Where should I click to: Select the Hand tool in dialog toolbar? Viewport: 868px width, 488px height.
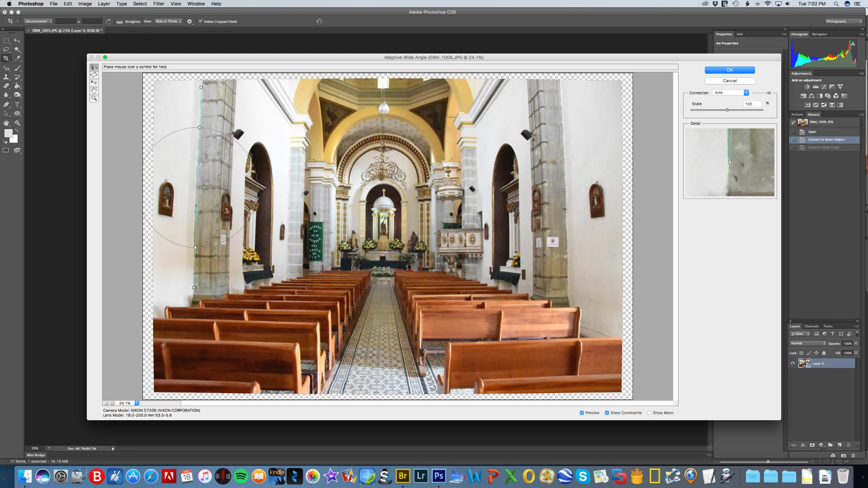coord(94,90)
